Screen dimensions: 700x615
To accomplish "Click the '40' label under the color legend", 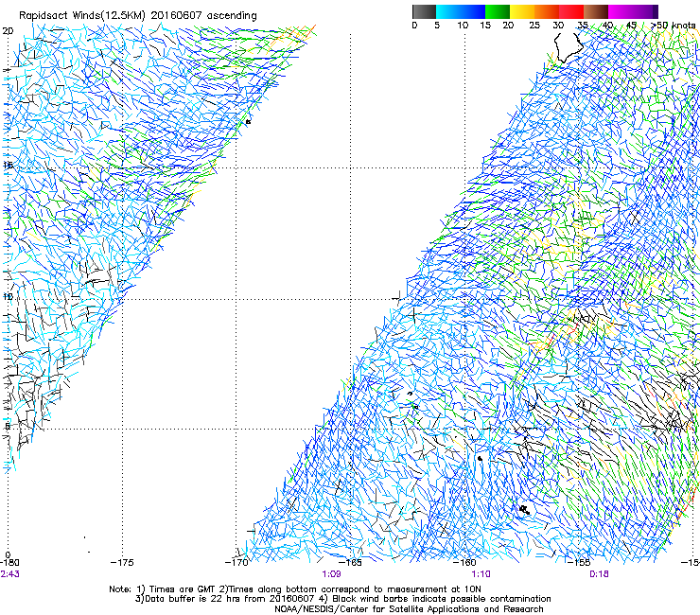I will [607, 25].
